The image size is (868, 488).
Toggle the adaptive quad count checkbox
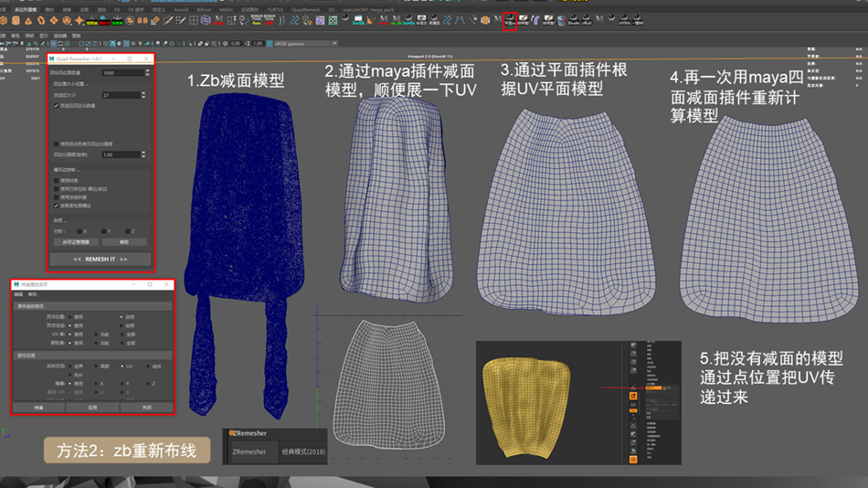[57, 105]
